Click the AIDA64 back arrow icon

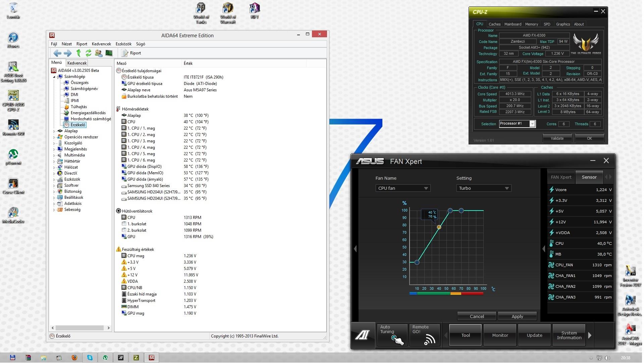(57, 53)
